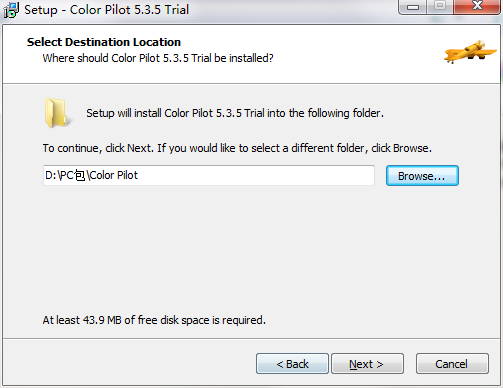The width and height of the screenshot is (503, 388).
Task: Click the setup installer icon in title bar
Action: tap(11, 10)
